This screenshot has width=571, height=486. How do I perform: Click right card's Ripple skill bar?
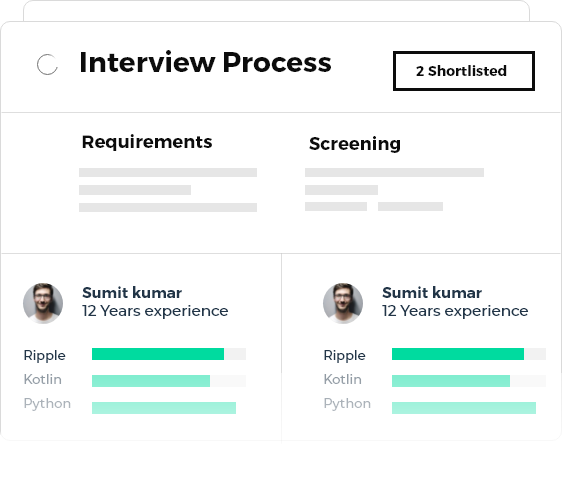tap(469, 354)
